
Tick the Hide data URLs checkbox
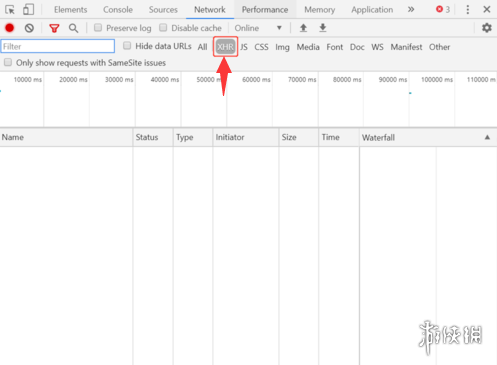point(127,46)
